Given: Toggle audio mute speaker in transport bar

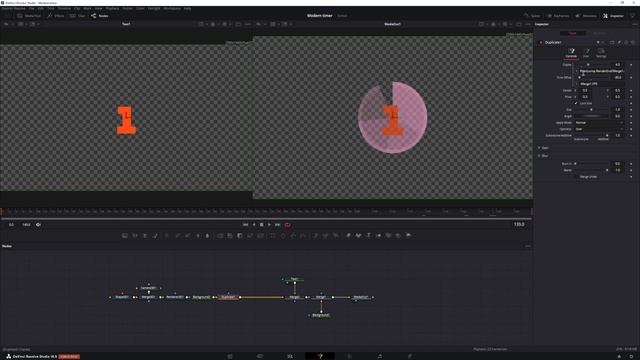Looking at the screenshot, I should pyautogui.click(x=38, y=224).
